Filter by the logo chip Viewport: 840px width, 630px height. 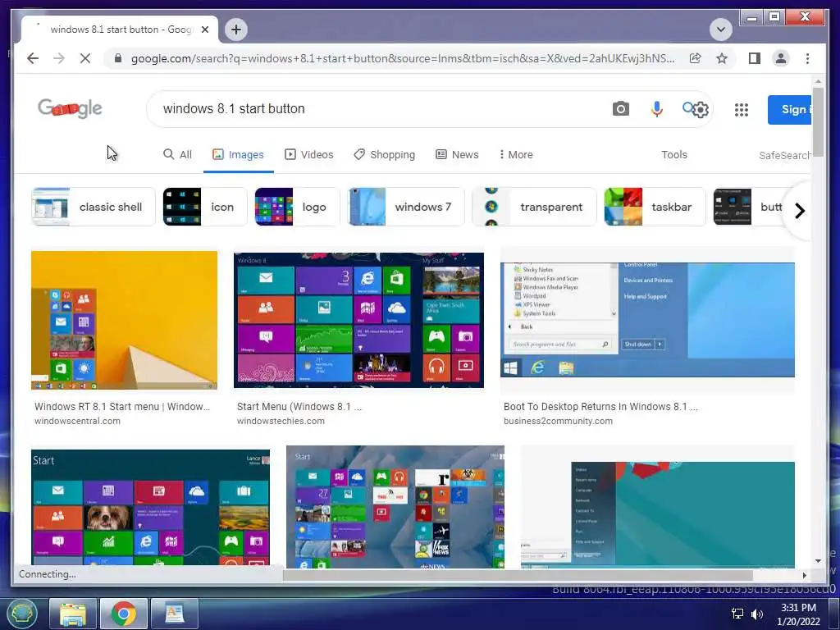pyautogui.click(x=297, y=207)
